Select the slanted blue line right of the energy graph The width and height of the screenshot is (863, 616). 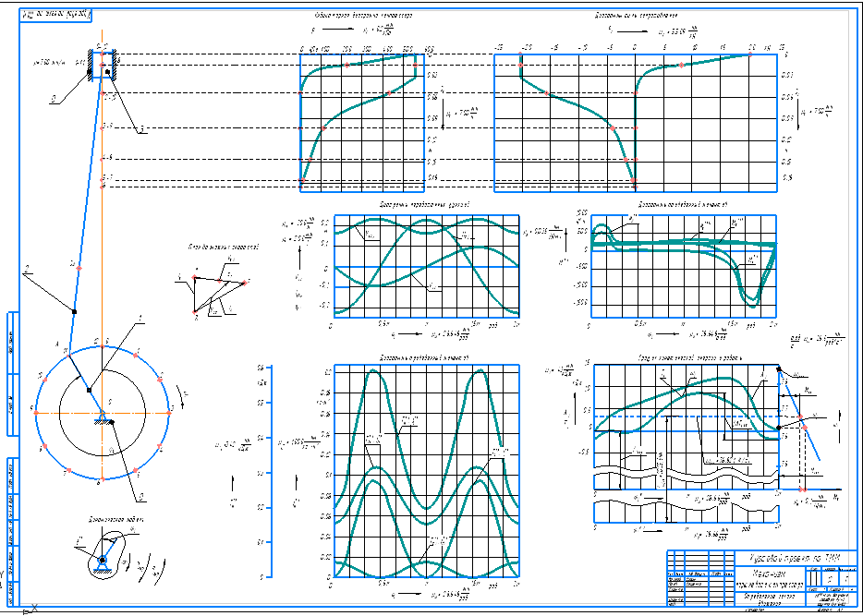point(799,414)
